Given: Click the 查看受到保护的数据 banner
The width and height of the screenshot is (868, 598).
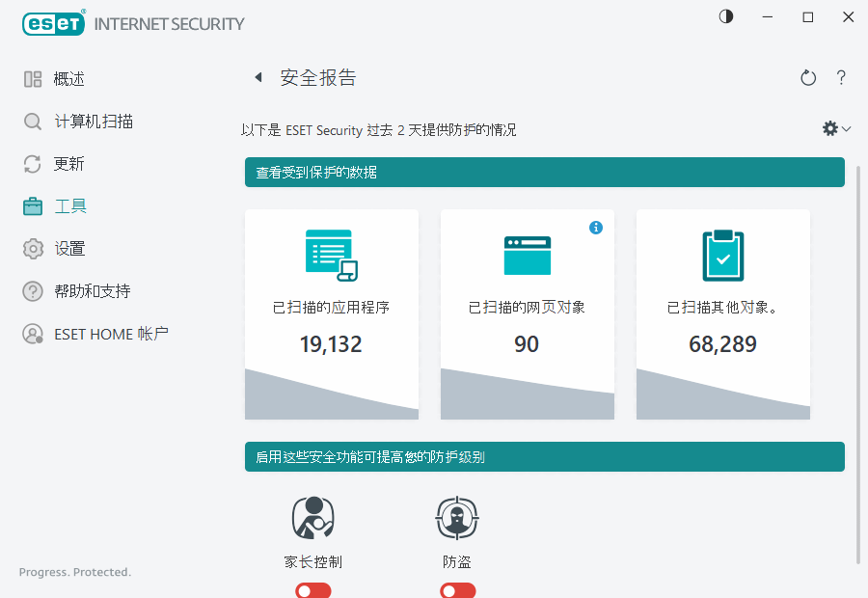Looking at the screenshot, I should coord(545,173).
